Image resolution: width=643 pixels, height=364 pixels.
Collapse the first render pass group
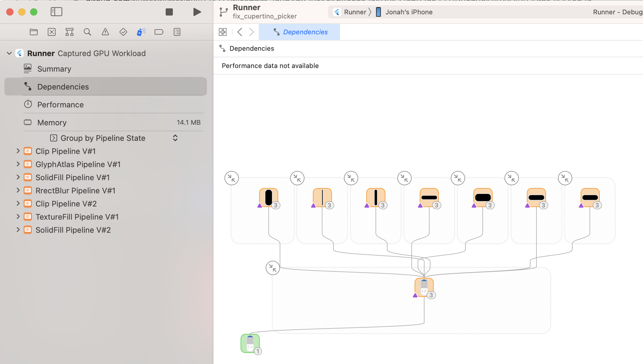[x=232, y=178]
